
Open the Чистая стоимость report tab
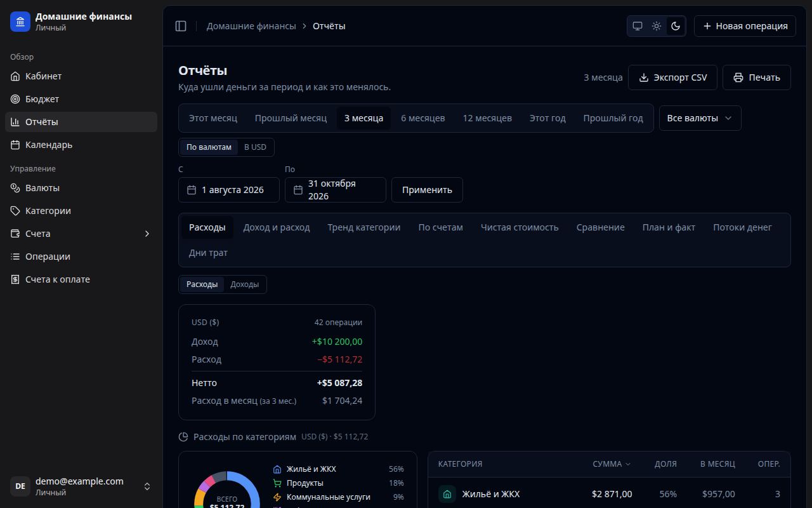pyautogui.click(x=520, y=227)
